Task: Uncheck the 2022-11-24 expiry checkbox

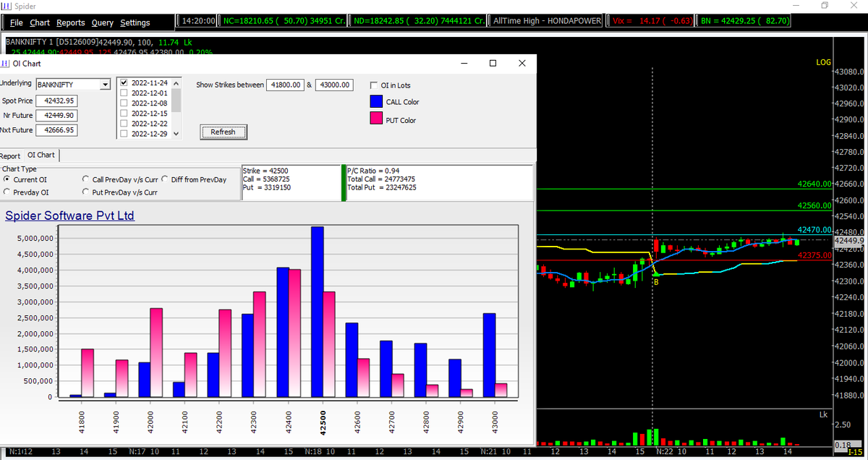Action: [124, 83]
